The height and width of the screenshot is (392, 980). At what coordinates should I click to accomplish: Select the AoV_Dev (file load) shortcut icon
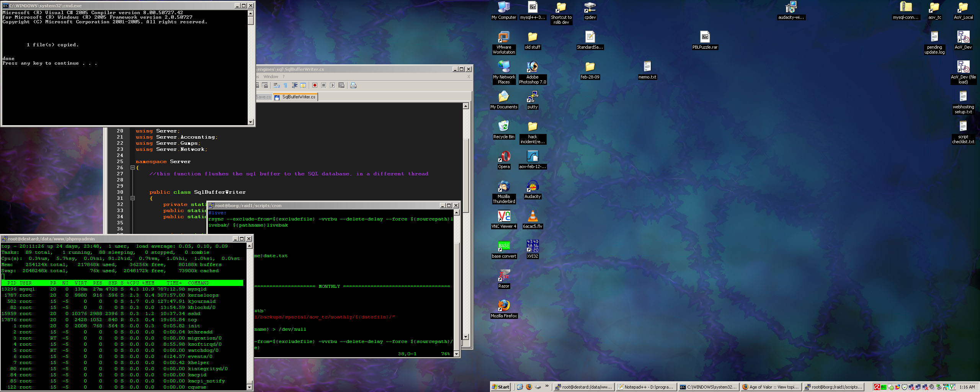coord(963,72)
